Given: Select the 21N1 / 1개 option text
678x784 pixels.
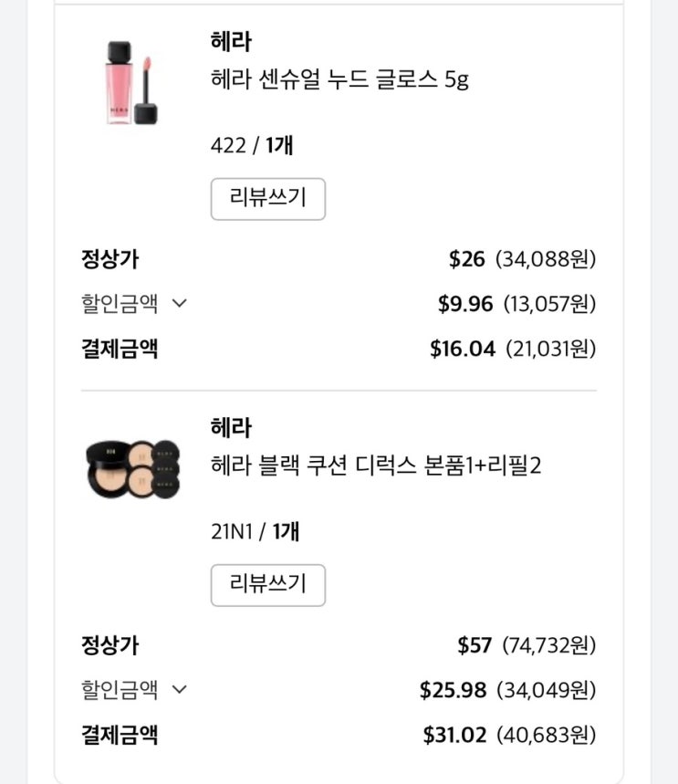Looking at the screenshot, I should (x=255, y=532).
